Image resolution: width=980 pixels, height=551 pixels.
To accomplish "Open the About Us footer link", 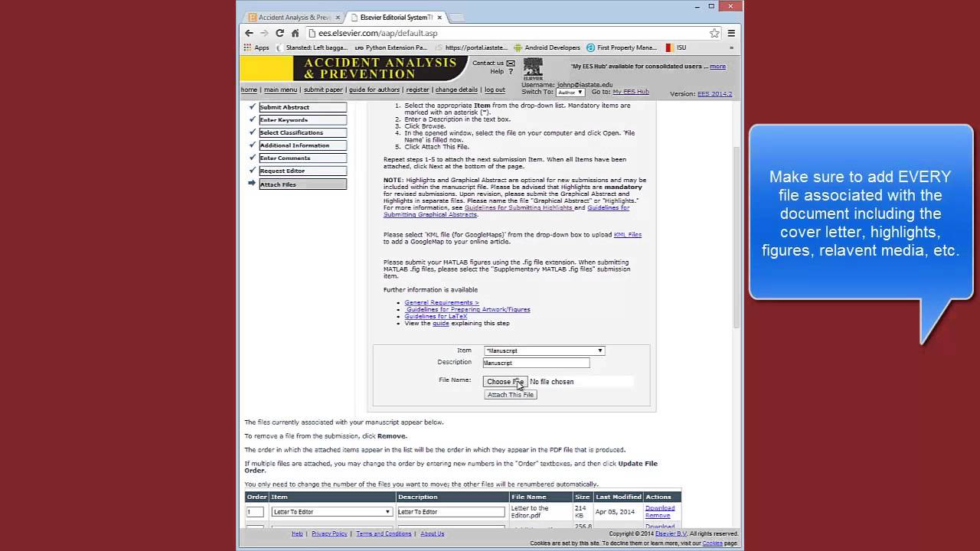I will coord(432,533).
